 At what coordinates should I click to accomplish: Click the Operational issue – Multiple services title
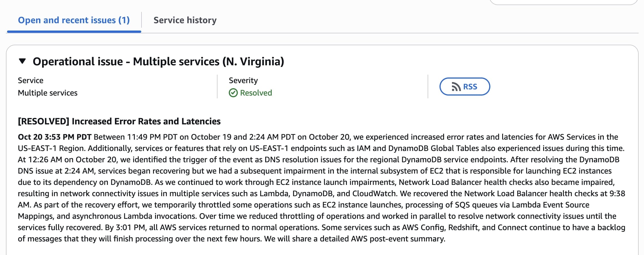coord(158,61)
